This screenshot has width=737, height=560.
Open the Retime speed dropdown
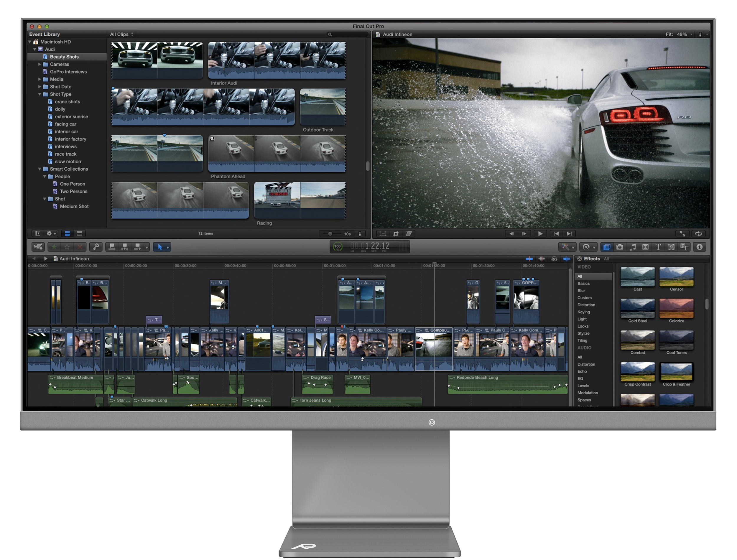tap(589, 247)
